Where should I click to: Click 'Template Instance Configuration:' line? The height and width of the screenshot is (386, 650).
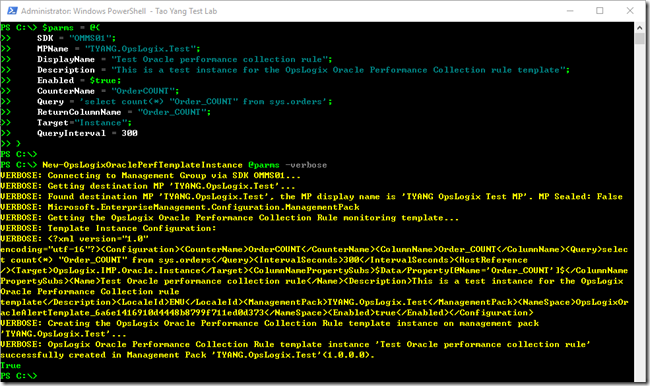click(108, 228)
